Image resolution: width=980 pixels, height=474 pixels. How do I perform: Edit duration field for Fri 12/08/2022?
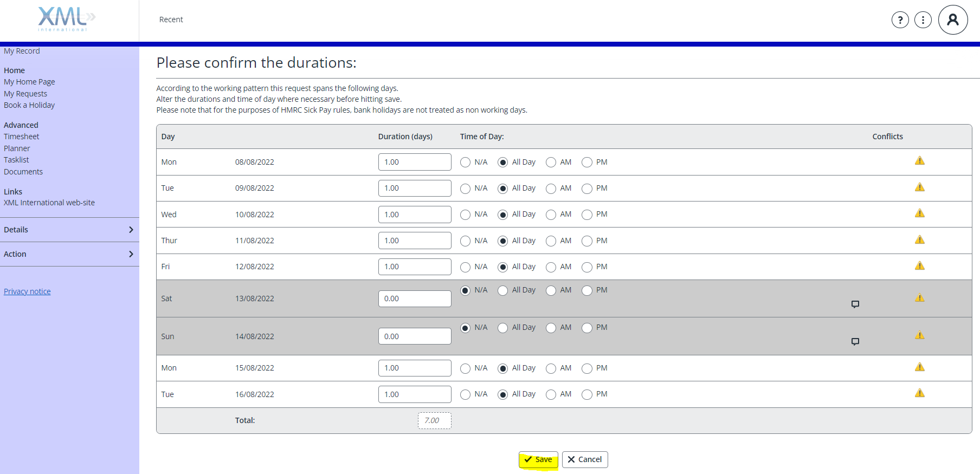tap(415, 267)
